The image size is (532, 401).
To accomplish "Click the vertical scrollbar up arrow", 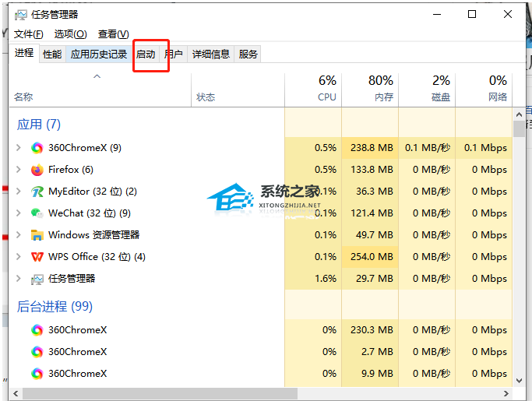I will [519, 114].
